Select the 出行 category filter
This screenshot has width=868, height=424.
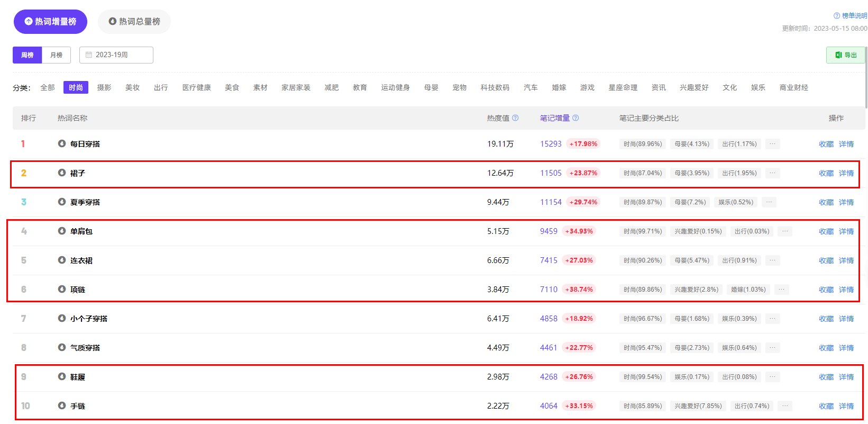pyautogui.click(x=161, y=87)
